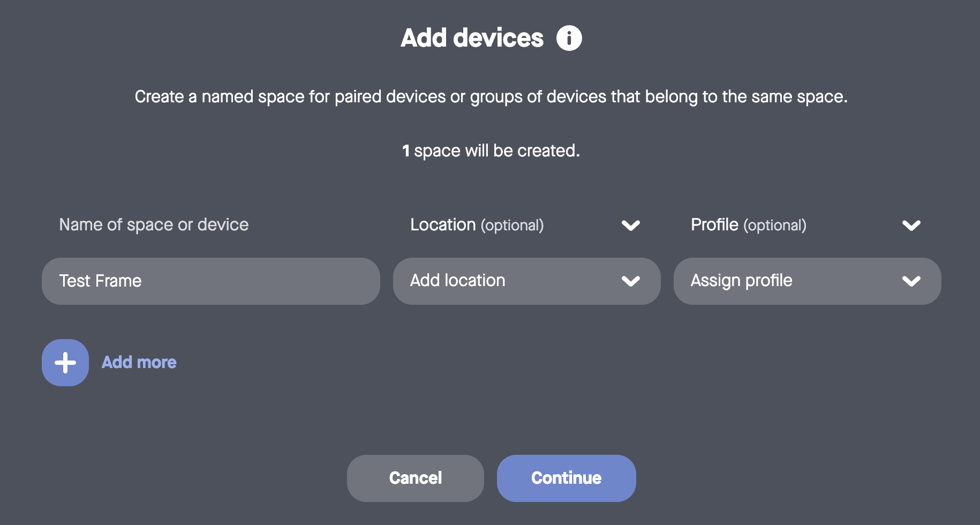Viewport: 980px width, 525px height.
Task: Click the info icon beside Add devices
Action: tap(569, 38)
